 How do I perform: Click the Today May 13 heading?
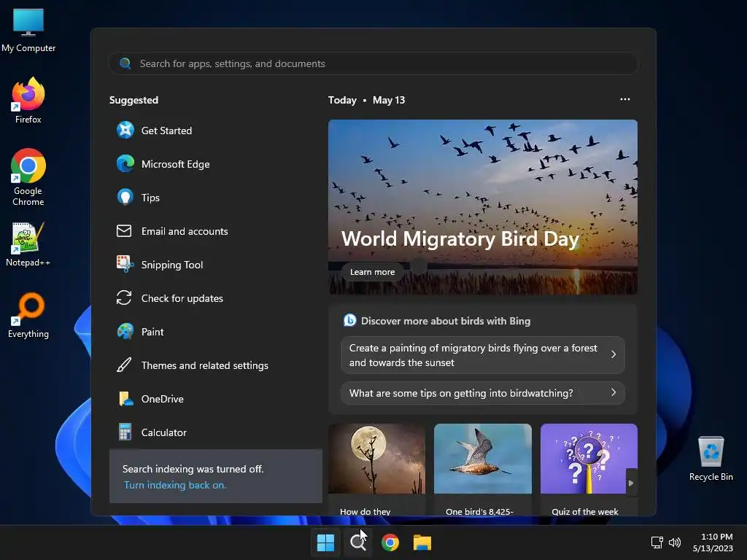click(366, 100)
